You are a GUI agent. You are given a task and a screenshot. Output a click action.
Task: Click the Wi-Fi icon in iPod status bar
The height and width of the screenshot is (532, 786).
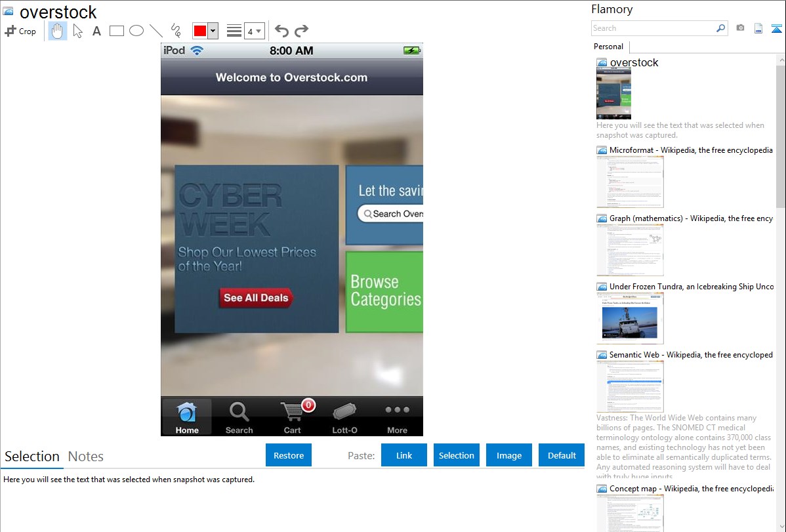pos(197,51)
